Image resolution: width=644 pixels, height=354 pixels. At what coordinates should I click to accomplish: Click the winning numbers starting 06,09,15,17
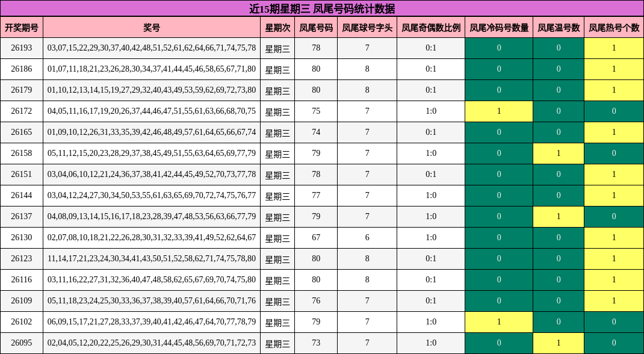pos(152,321)
